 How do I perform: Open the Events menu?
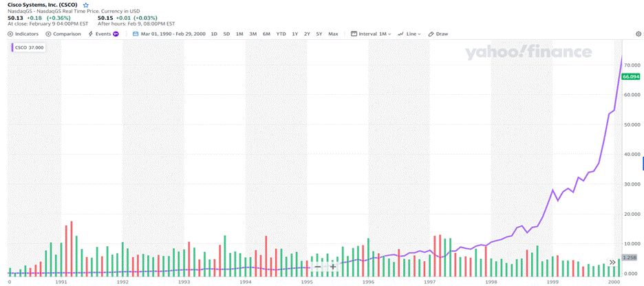coord(103,34)
